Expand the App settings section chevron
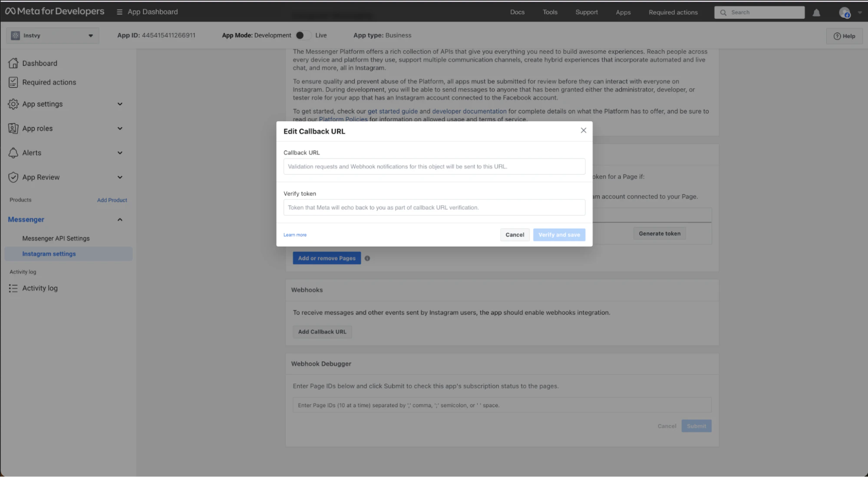The width and height of the screenshot is (868, 477). pos(120,104)
